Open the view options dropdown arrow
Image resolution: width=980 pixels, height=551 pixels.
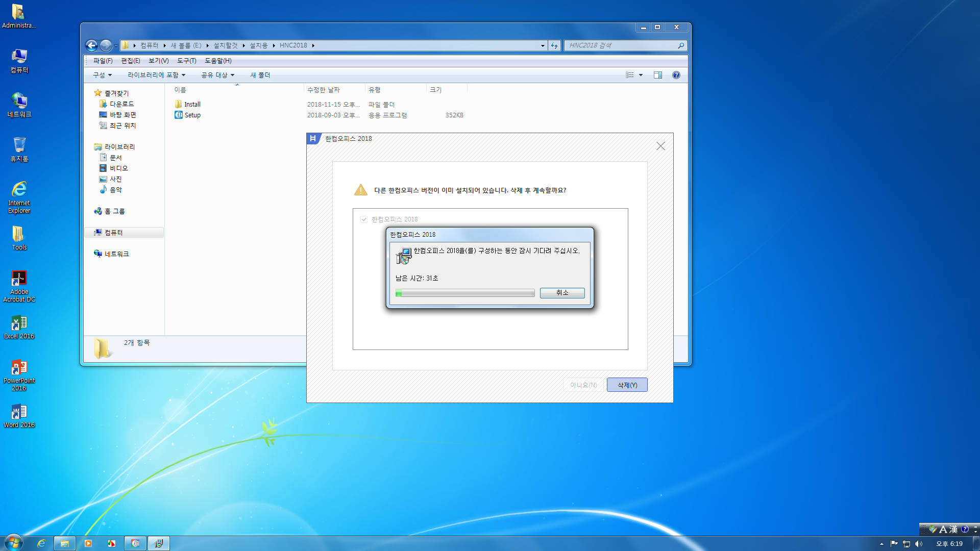(x=641, y=75)
